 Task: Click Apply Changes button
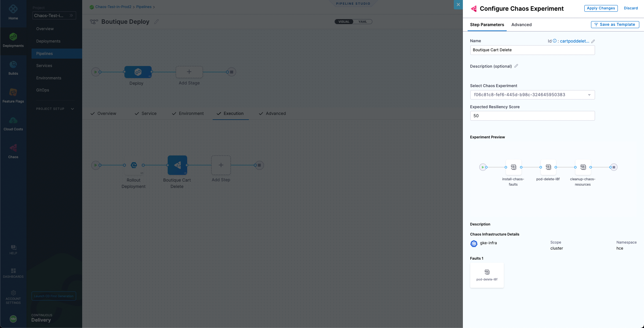tap(601, 8)
